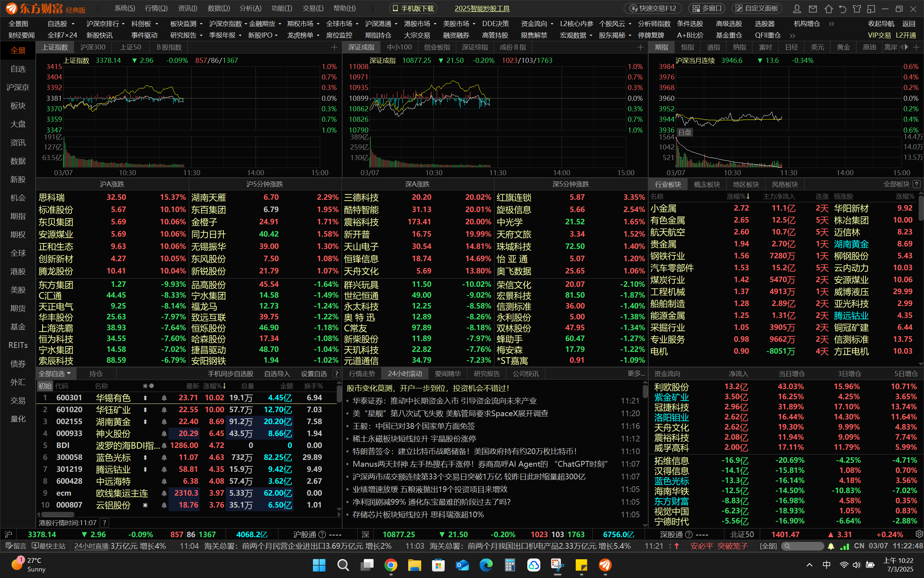
Task: Click the settings gear in the bottom index bar
Action: pos(919,534)
